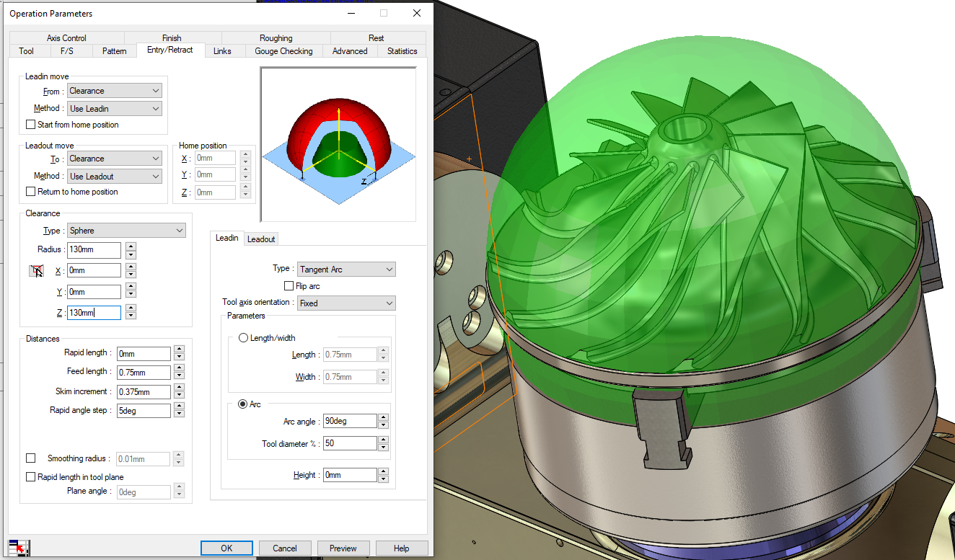
Task: Click the Help button
Action: [402, 548]
